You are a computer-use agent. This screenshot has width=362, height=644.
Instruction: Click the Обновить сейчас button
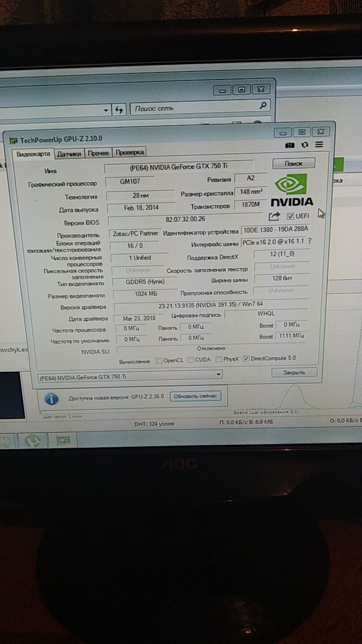(195, 396)
